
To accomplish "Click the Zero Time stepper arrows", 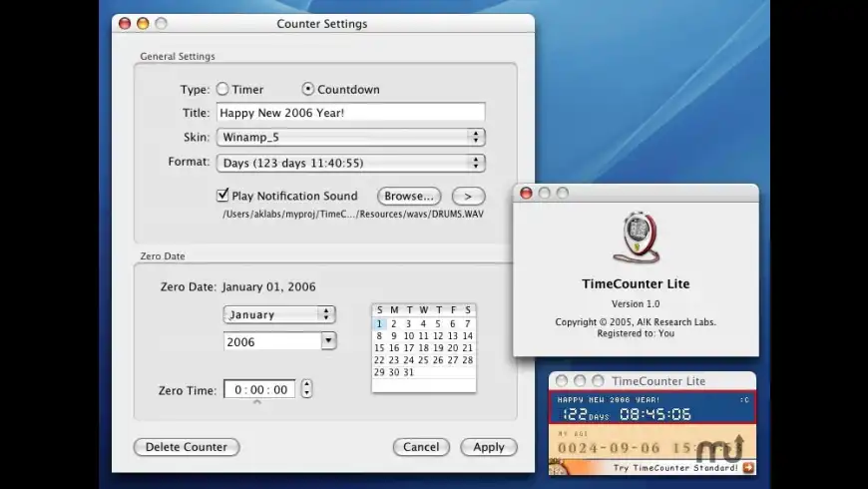I will point(306,389).
